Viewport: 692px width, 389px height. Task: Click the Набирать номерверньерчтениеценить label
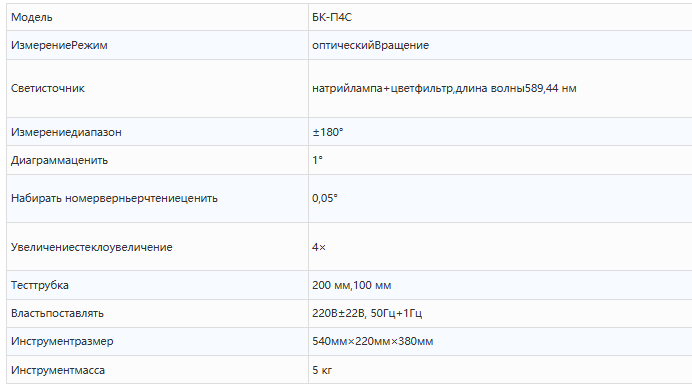tap(114, 198)
